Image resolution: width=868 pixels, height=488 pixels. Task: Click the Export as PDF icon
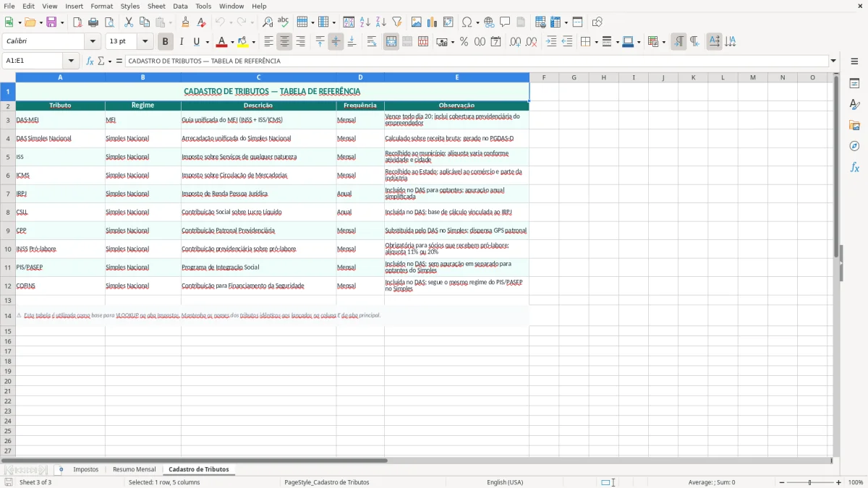point(77,22)
